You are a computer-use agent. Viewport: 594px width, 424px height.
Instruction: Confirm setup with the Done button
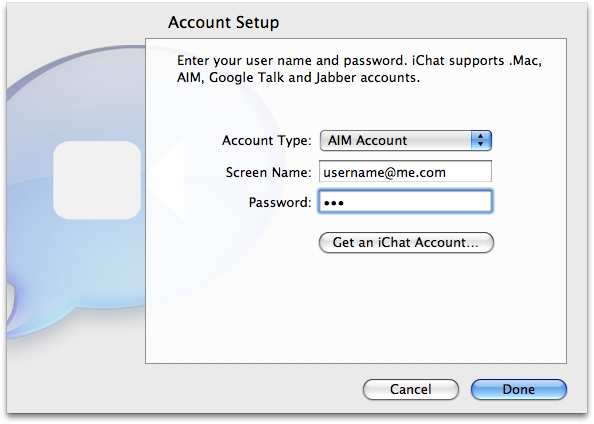pyautogui.click(x=519, y=389)
